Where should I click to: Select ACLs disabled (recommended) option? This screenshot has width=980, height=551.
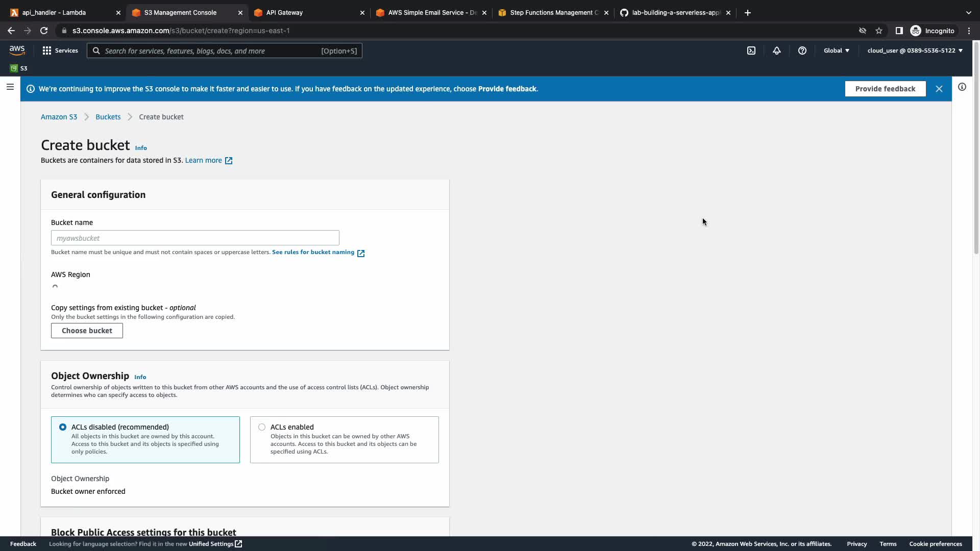63,427
